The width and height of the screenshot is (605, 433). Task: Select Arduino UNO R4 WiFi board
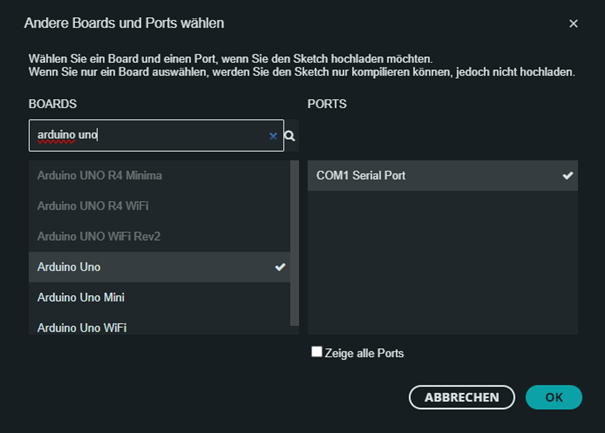point(159,206)
